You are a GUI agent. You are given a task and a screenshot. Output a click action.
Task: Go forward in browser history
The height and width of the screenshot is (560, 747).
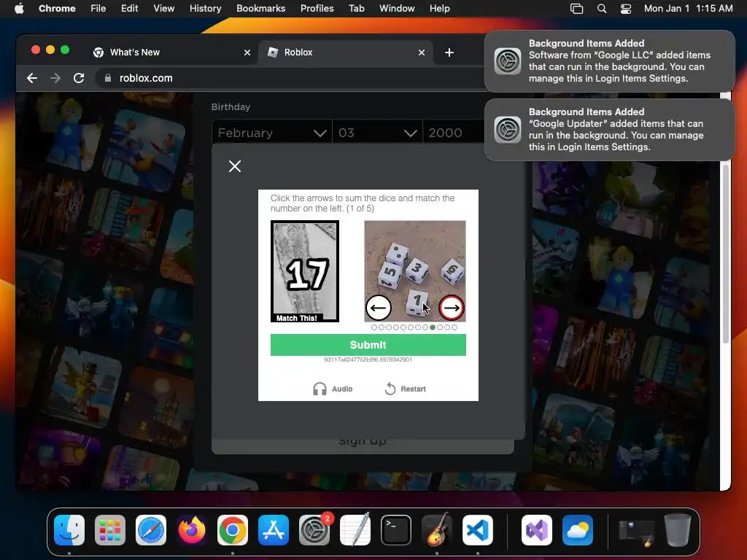coord(55,78)
